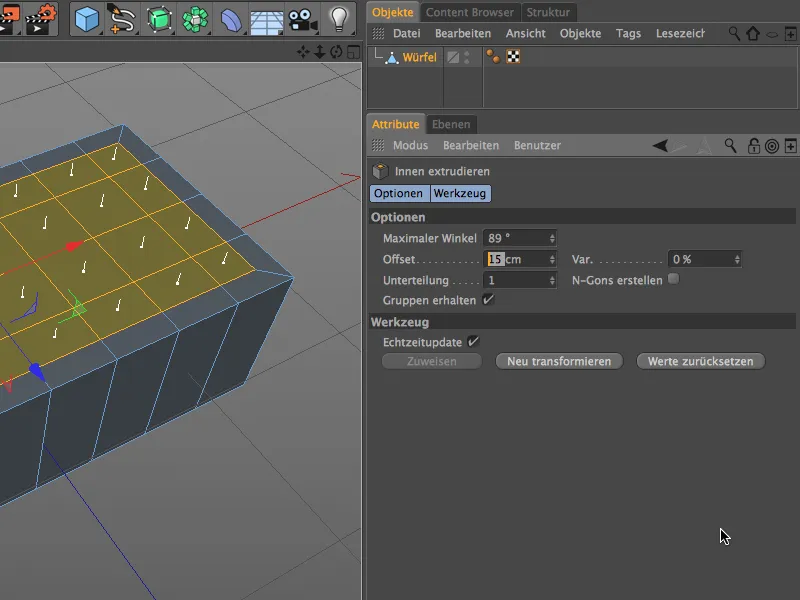Click render to picture viewer icon
The image size is (800, 600).
pos(9,19)
